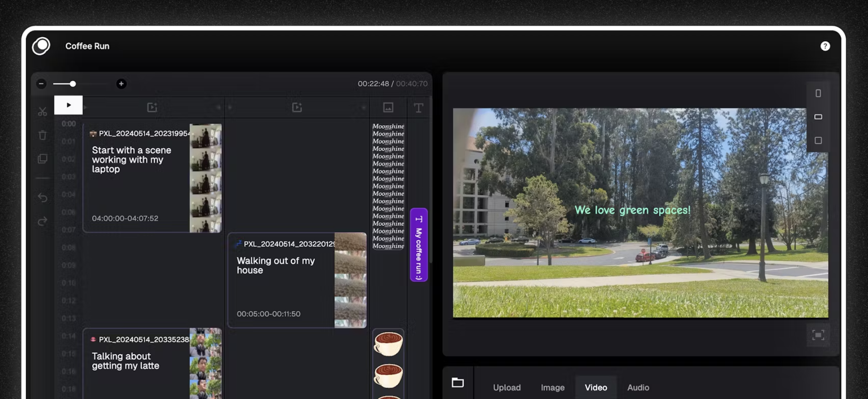
Task: Select the portrait aspect ratio icon
Action: (x=818, y=93)
